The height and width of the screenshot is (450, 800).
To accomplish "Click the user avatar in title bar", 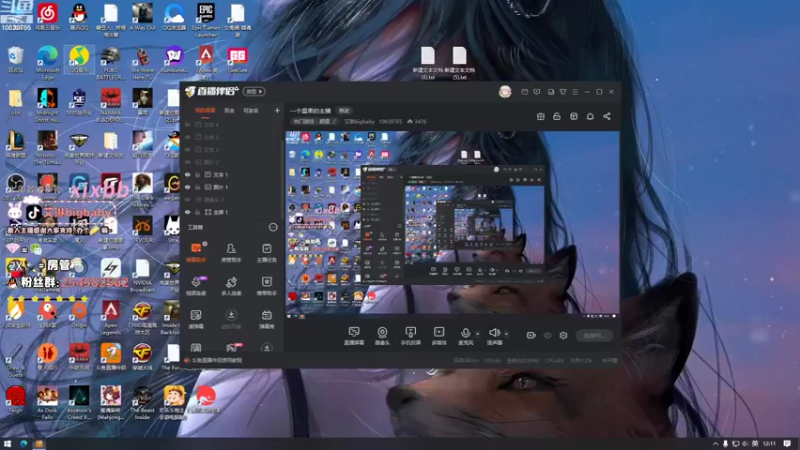I will 505,91.
